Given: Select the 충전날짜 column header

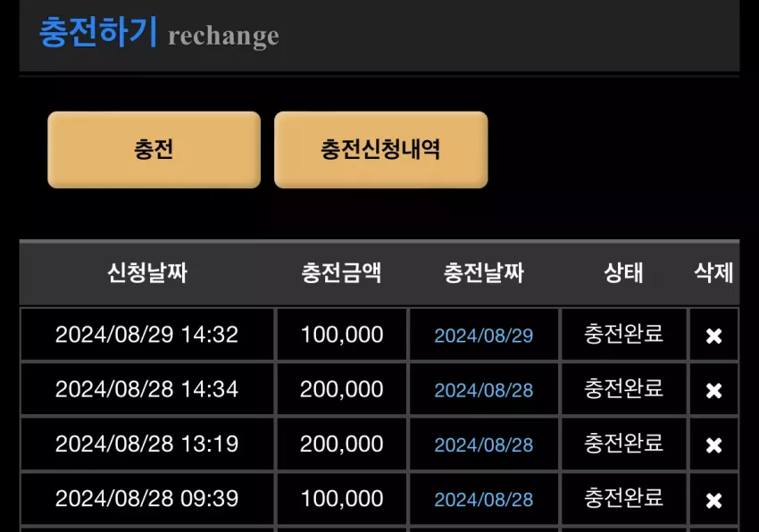Looking at the screenshot, I should pos(484,272).
